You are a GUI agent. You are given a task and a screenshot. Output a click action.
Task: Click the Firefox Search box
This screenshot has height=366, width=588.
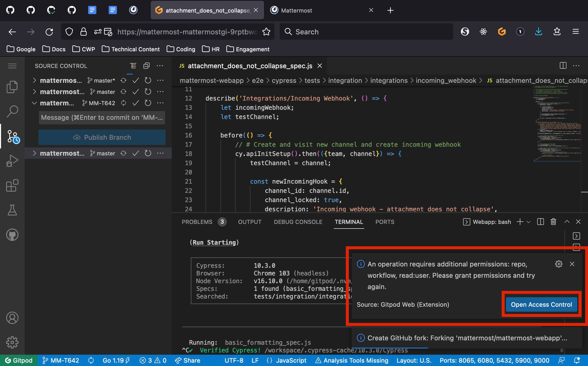point(366,32)
